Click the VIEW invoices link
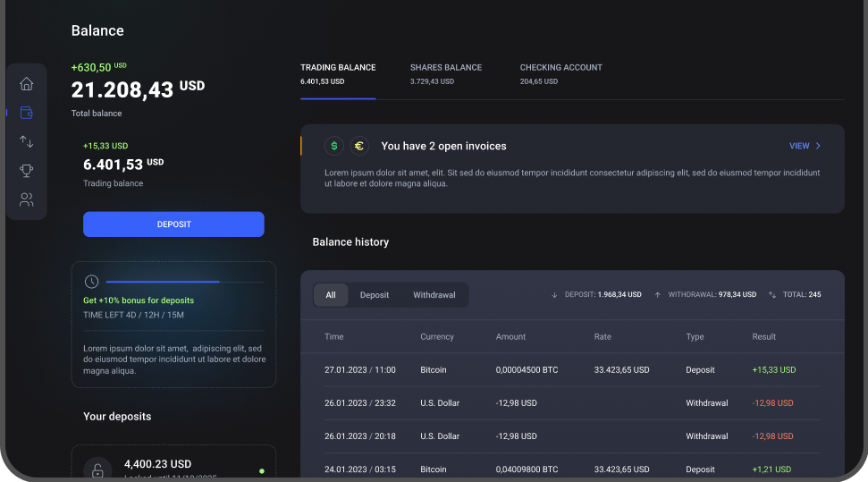 click(799, 146)
